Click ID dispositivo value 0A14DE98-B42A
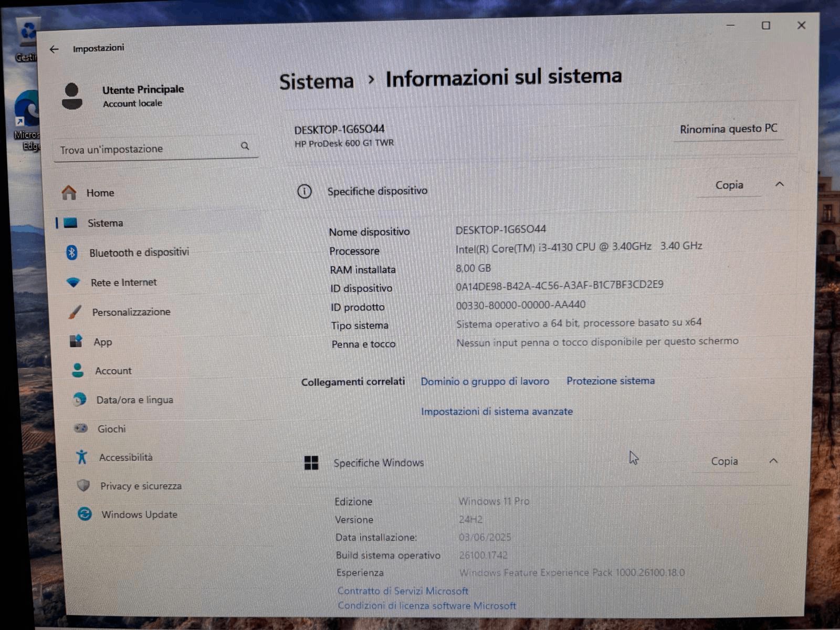This screenshot has width=840, height=630. click(x=559, y=285)
